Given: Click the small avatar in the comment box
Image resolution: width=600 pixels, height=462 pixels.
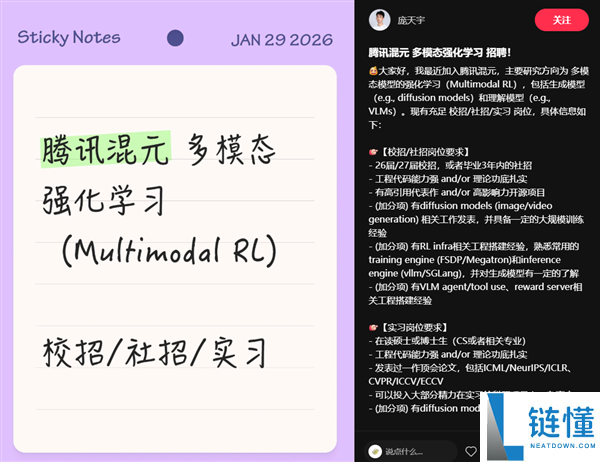Looking at the screenshot, I should click(x=375, y=452).
